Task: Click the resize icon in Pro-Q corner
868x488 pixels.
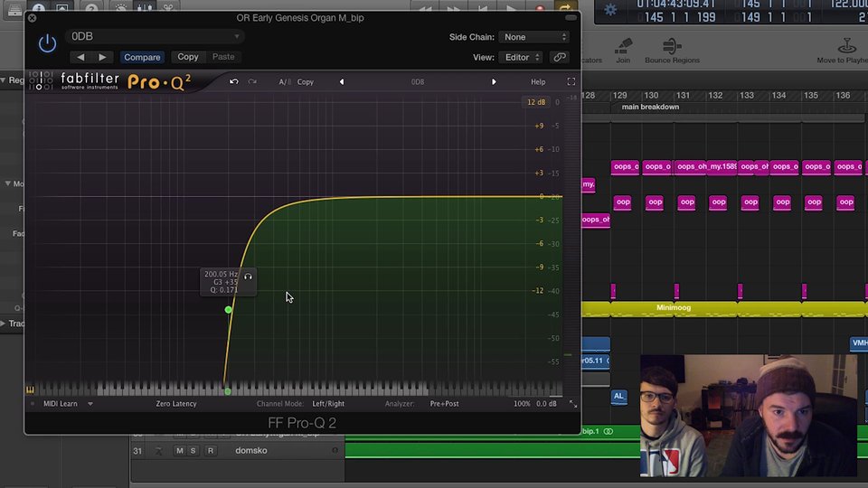Action: pyautogui.click(x=573, y=405)
